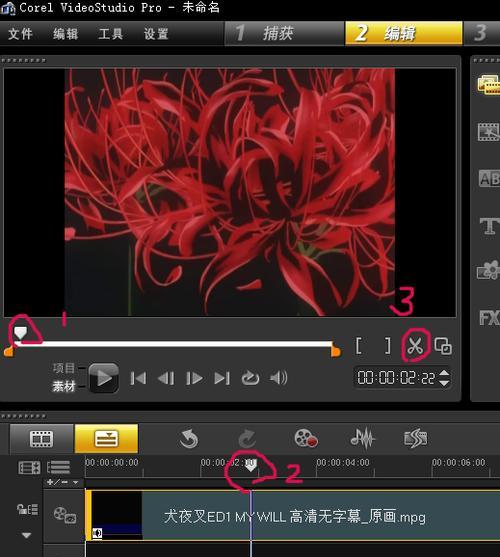
Task: Expand track list with down arrow
Action: click(27, 535)
